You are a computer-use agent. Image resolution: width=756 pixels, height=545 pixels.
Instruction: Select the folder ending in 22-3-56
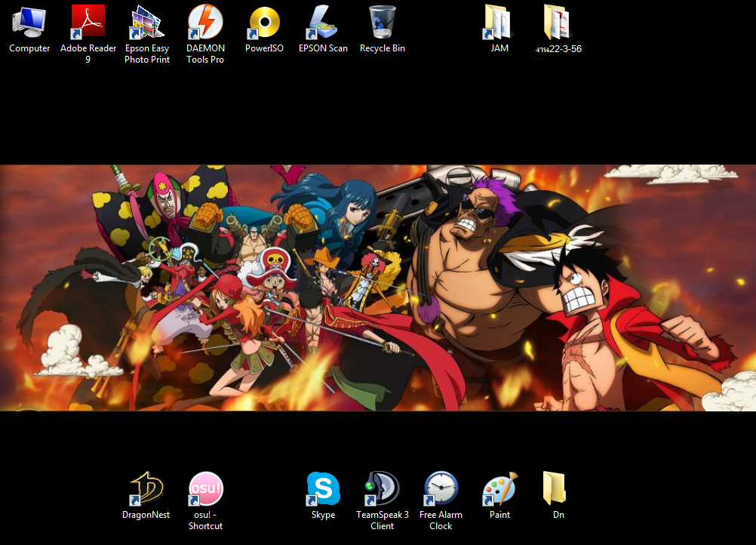click(x=558, y=22)
